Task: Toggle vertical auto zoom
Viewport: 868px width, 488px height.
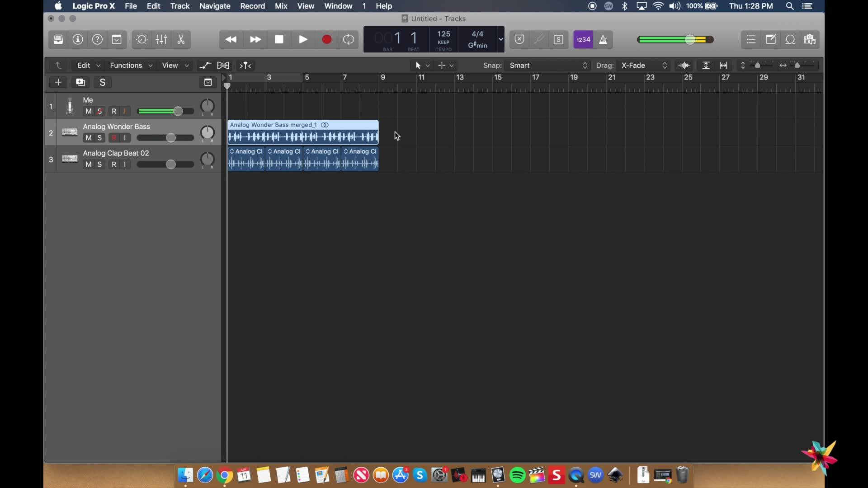Action: pos(706,66)
